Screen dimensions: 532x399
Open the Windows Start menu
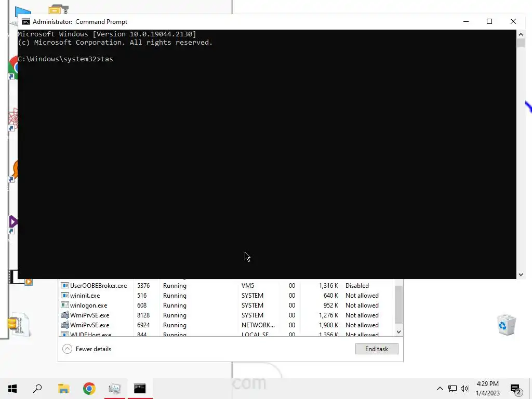[12, 389]
